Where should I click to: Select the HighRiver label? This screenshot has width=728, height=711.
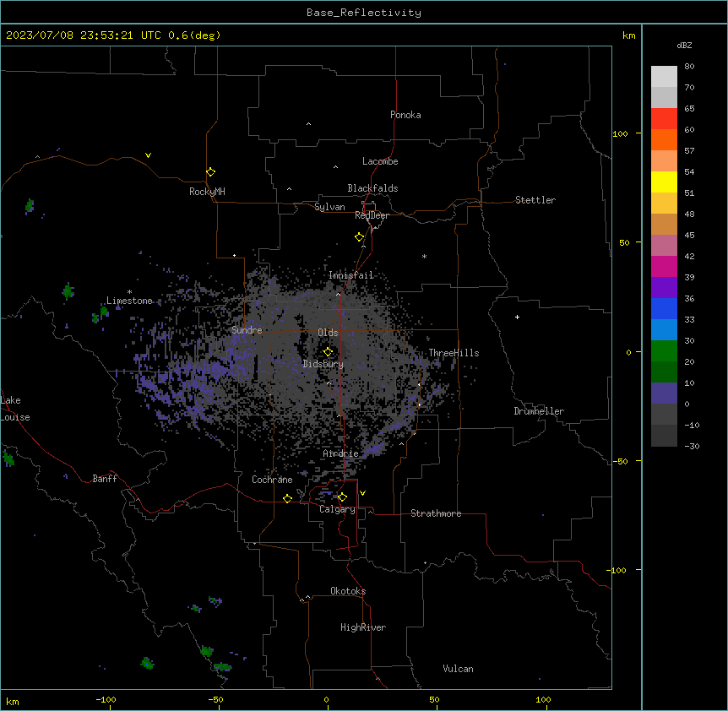[x=363, y=627]
